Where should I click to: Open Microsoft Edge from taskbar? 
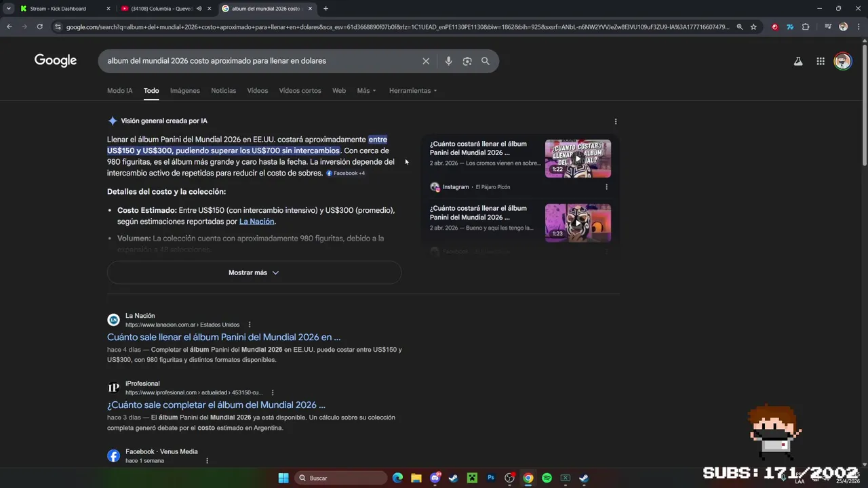[397, 478]
